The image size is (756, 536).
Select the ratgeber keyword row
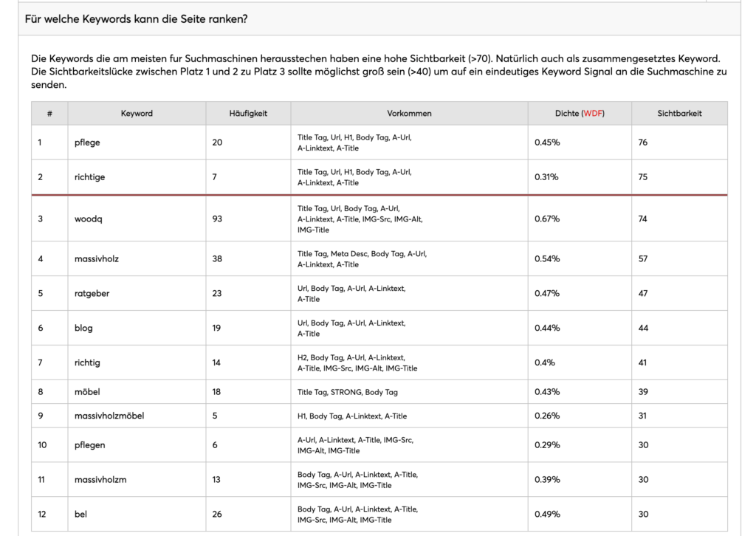tap(379, 294)
